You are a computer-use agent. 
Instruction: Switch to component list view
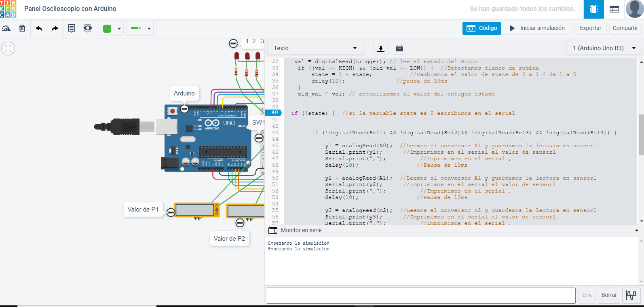click(x=614, y=9)
